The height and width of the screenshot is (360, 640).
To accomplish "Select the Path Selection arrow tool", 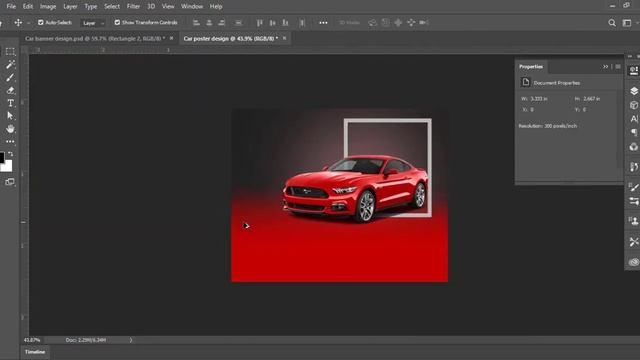I will (10, 116).
